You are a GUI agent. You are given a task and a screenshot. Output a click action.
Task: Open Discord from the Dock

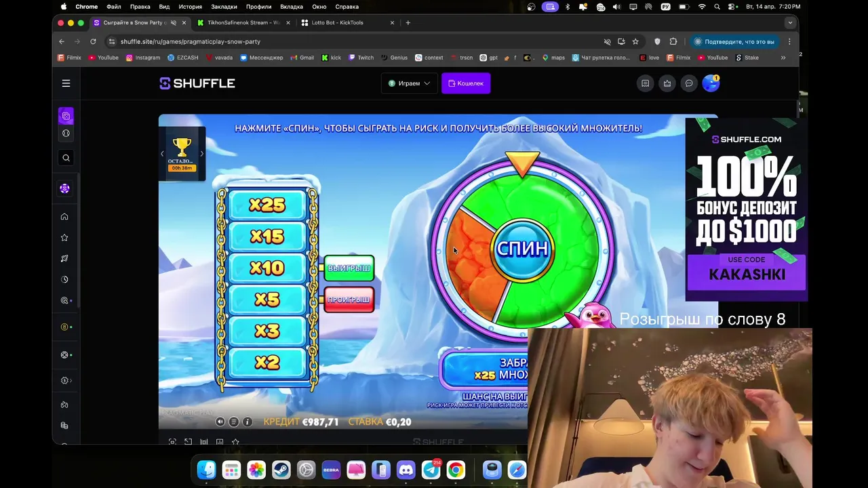coord(406,470)
